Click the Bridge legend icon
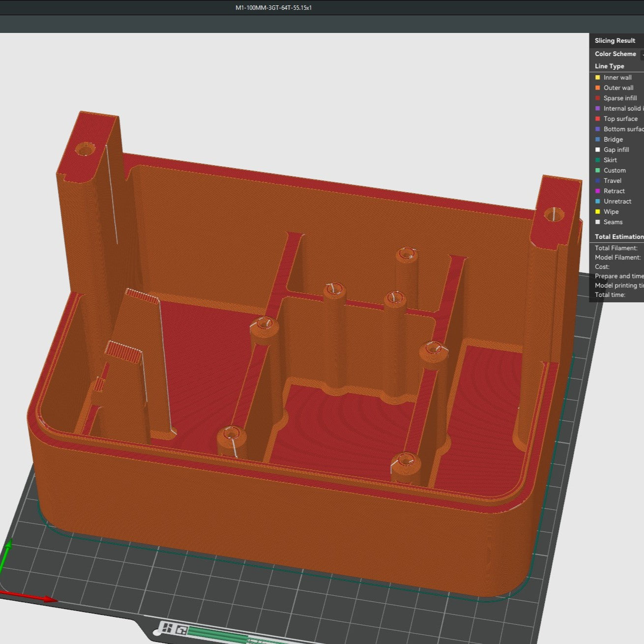Image resolution: width=644 pixels, height=644 pixels. (597, 139)
